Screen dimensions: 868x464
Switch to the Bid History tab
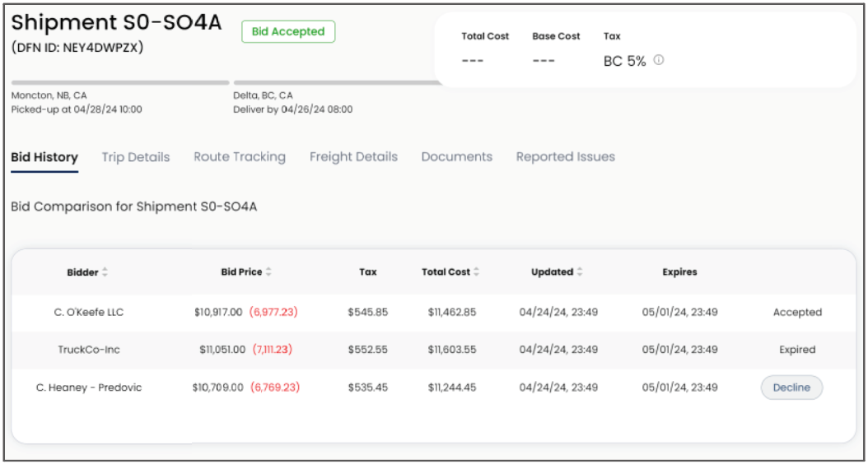[44, 157]
